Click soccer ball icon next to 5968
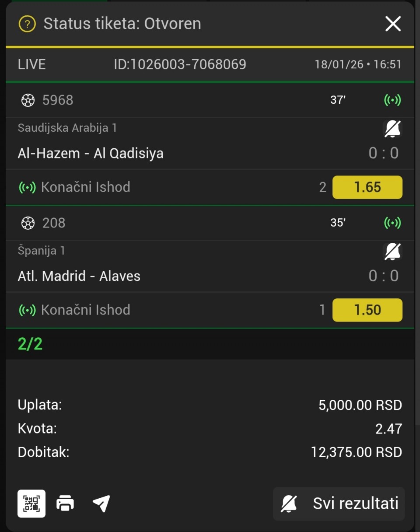Screen dimensions: 420x532 (x=28, y=100)
